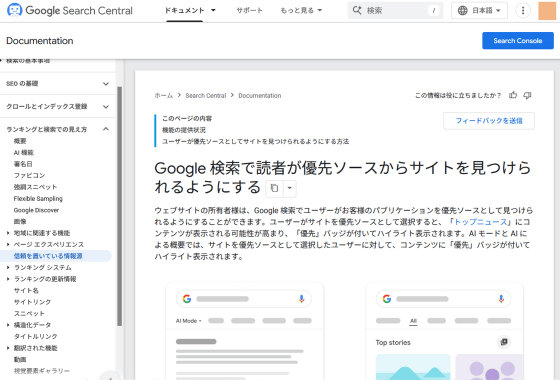Open スニペット in the sidebar
The width and height of the screenshot is (560, 380).
click(29, 313)
